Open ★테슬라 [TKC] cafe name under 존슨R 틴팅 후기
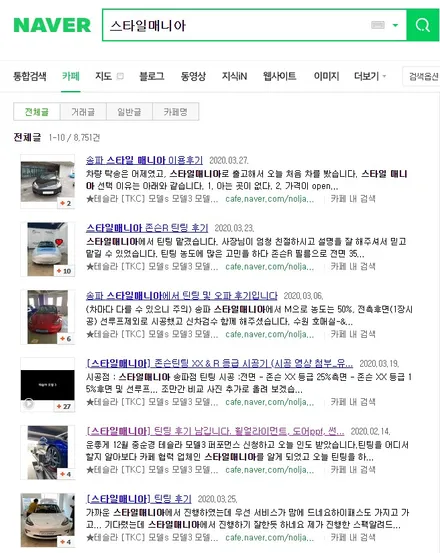Image resolution: width=440 pixels, height=553 pixels. coord(152,267)
